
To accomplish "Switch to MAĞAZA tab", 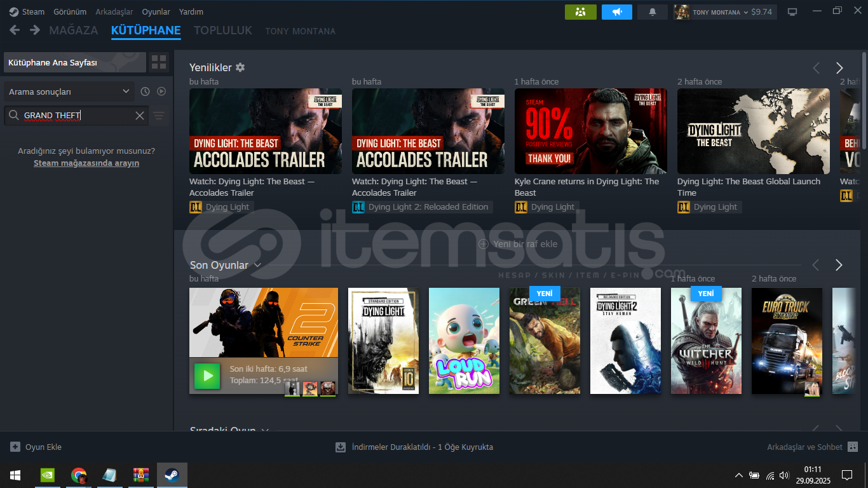I will pyautogui.click(x=74, y=30).
